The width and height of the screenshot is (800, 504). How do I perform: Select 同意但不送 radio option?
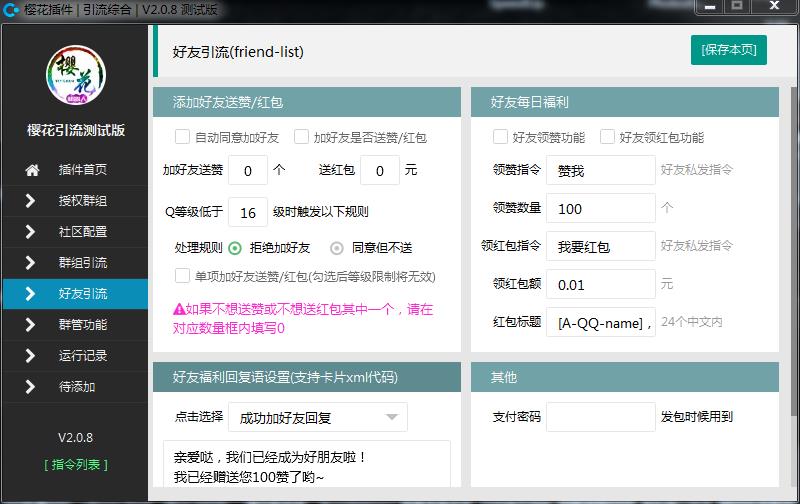point(337,248)
